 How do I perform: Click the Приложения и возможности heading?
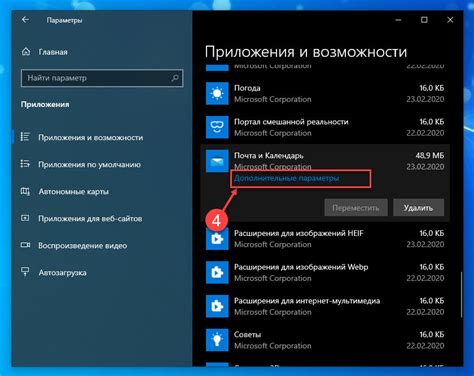pos(306,52)
